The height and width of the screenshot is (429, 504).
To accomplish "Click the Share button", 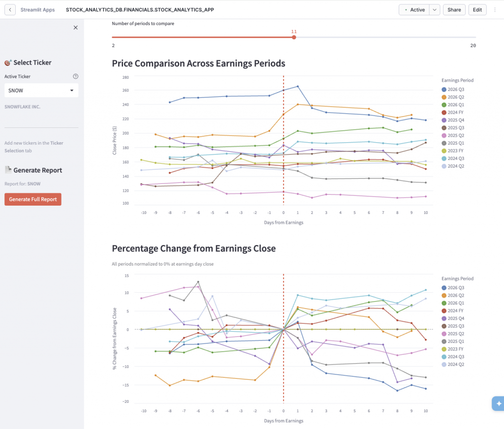I will [454, 10].
